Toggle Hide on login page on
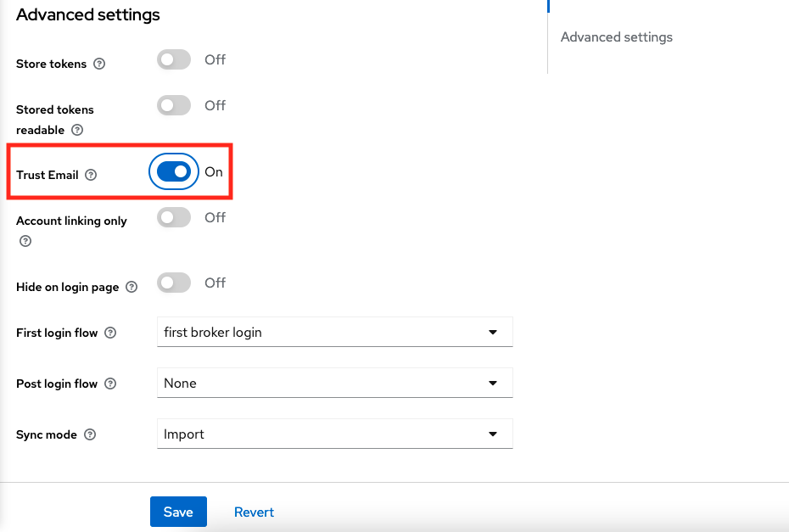 click(x=173, y=283)
